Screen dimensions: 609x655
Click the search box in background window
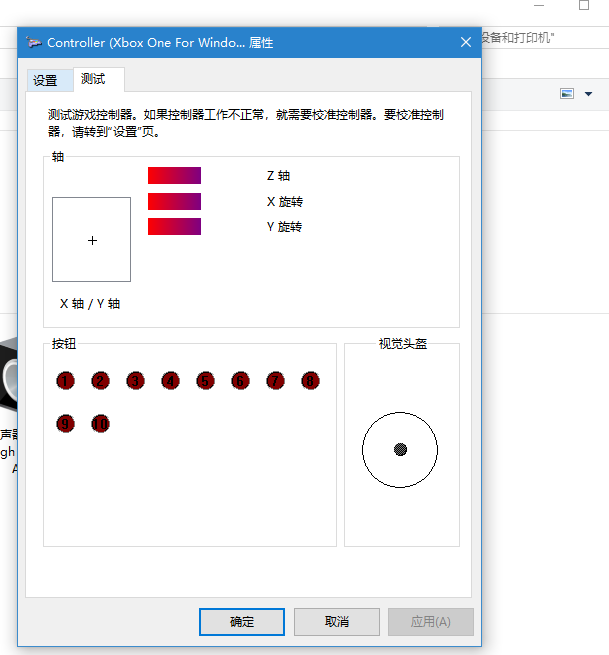[x=545, y=38]
